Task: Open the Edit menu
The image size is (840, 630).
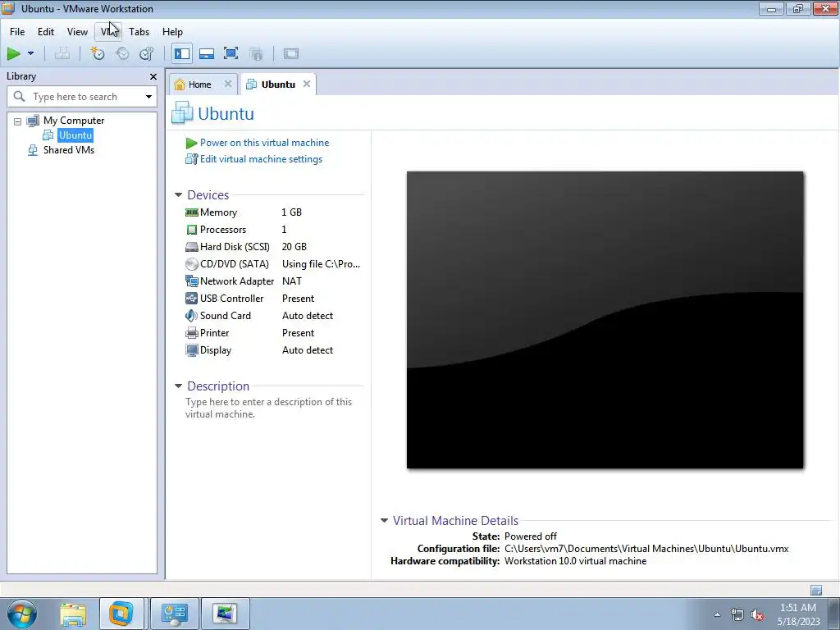Action: (46, 32)
